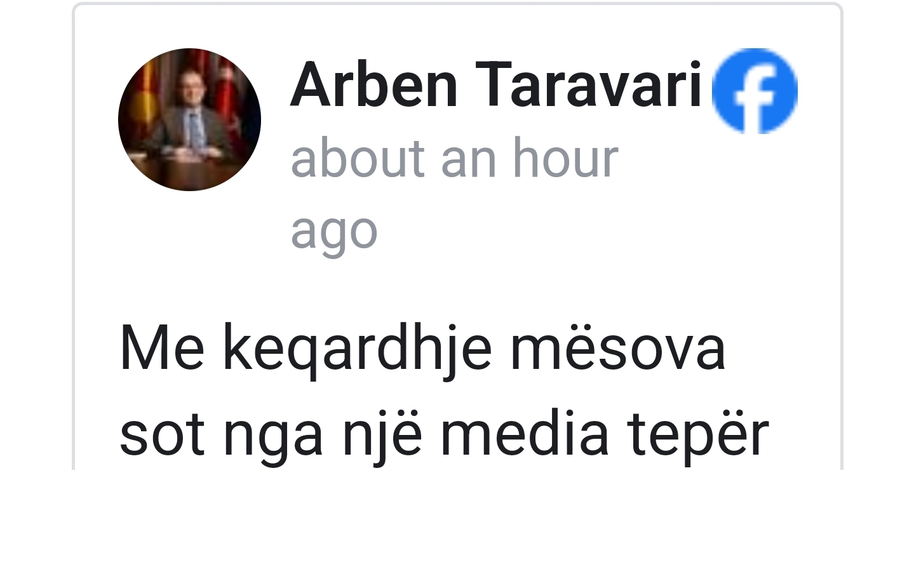Click the word 'about' in the timestamp
The height and width of the screenshot is (588, 914).
tap(358, 158)
